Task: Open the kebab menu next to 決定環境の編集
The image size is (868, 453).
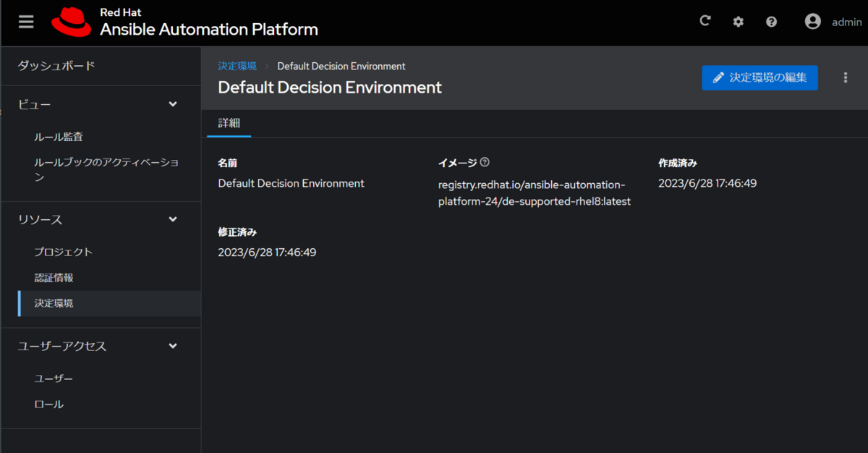Action: 845,77
